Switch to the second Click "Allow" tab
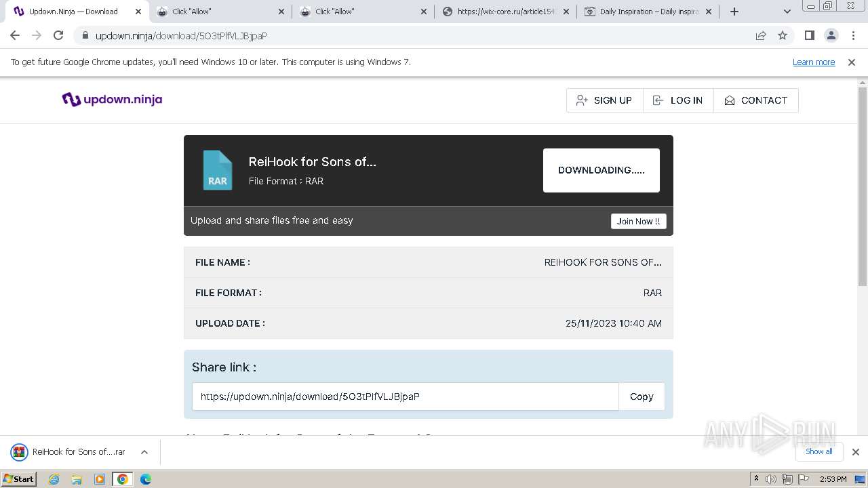The width and height of the screenshot is (868, 488). click(x=363, y=12)
